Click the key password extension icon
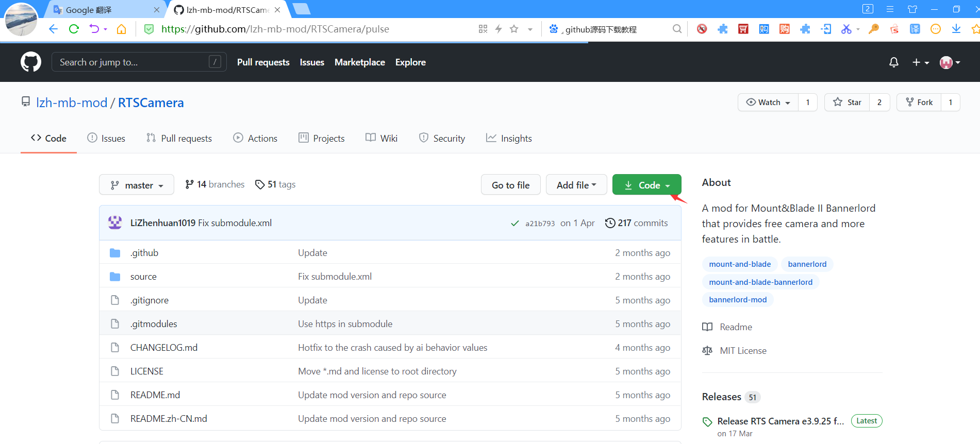 (x=874, y=29)
